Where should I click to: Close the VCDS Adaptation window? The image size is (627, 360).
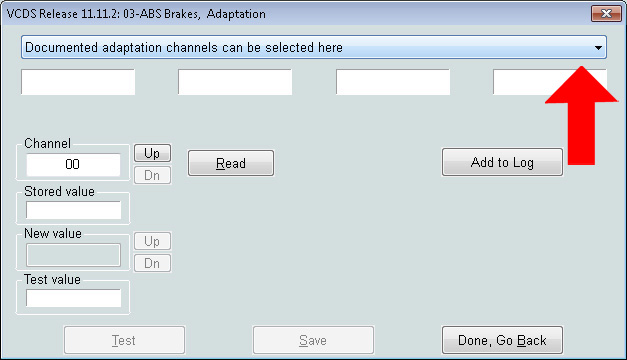tap(606, 14)
